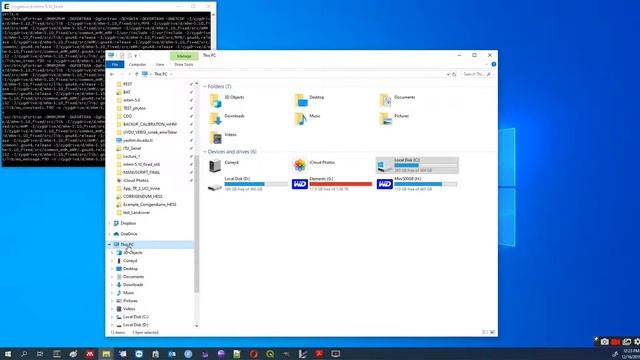The width and height of the screenshot is (640, 360).
Task: Click the Search This PC field
Action: click(477, 74)
